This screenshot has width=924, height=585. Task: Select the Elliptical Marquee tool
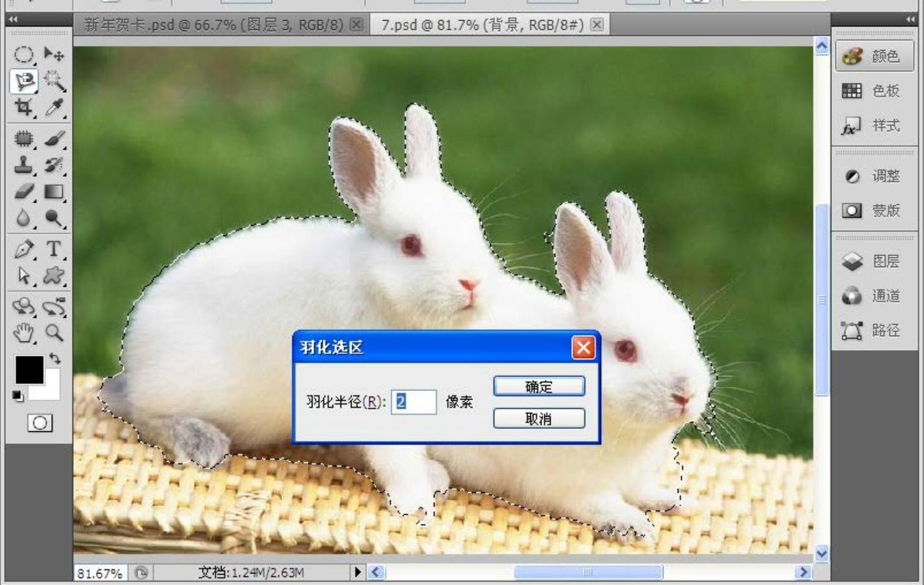click(23, 55)
